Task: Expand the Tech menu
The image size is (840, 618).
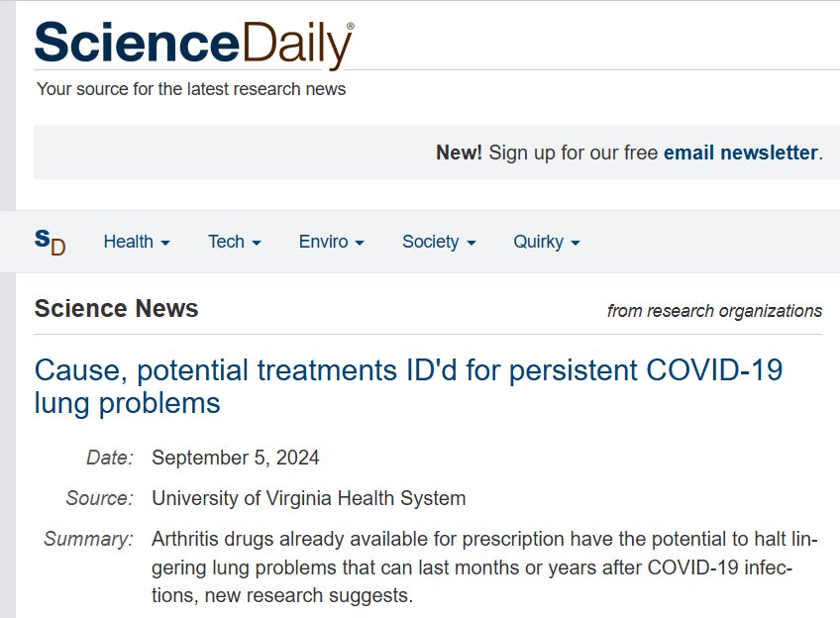Action: coord(234,242)
